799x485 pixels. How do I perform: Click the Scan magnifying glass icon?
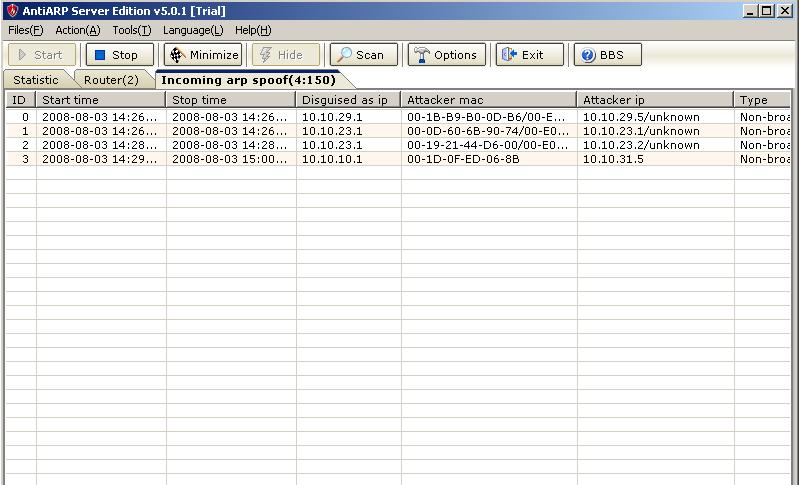[x=344, y=55]
